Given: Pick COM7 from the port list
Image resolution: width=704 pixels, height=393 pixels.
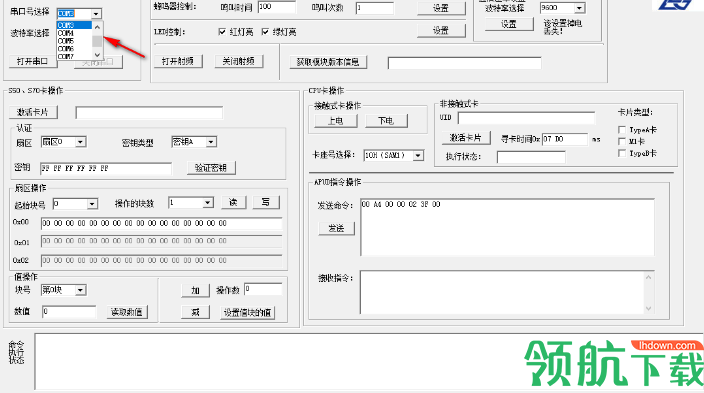Looking at the screenshot, I should 75,56.
